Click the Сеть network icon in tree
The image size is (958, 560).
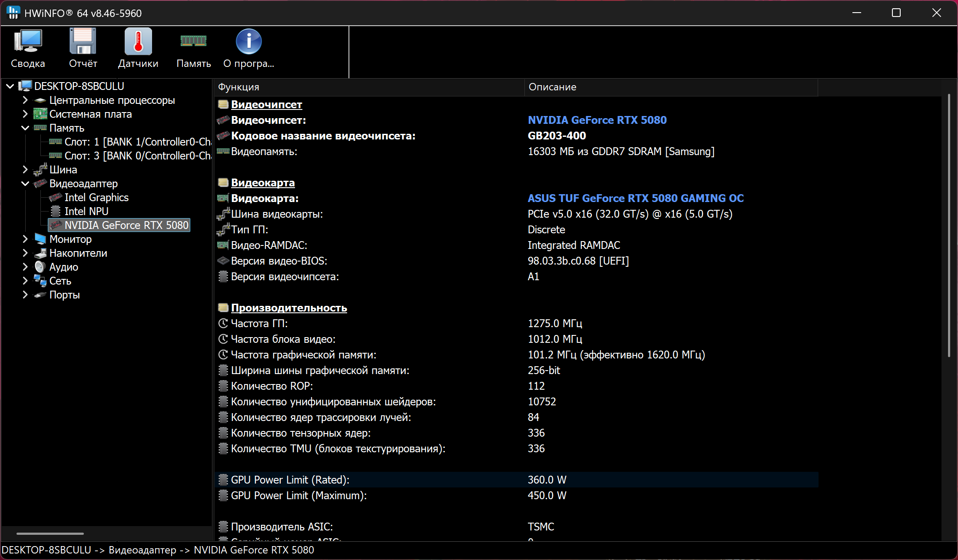[40, 281]
